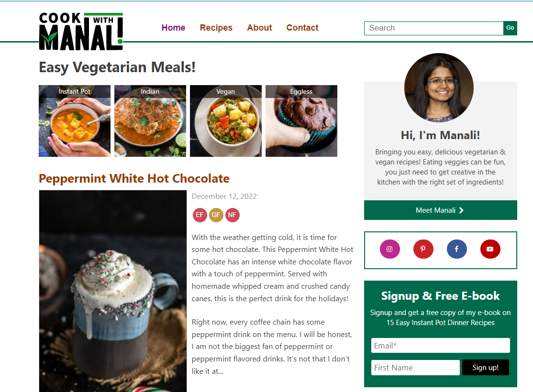Click the NF nut-free badge
The height and width of the screenshot is (392, 533).
[x=232, y=215]
